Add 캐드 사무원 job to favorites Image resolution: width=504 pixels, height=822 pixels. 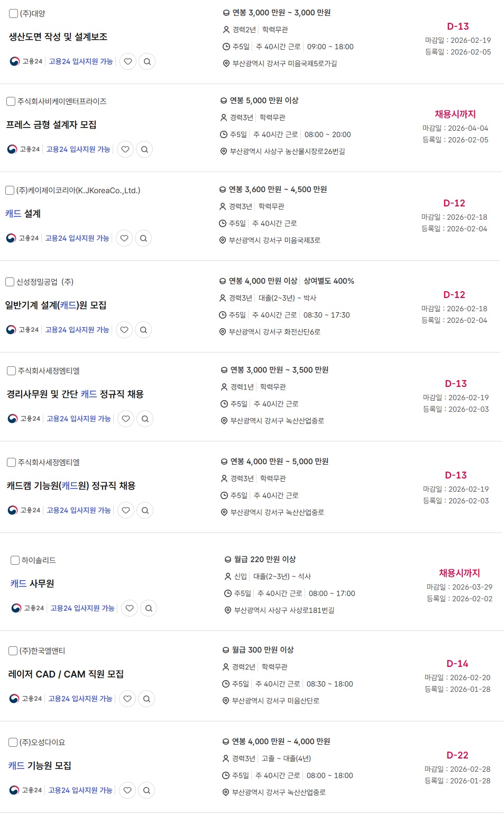[x=130, y=608]
